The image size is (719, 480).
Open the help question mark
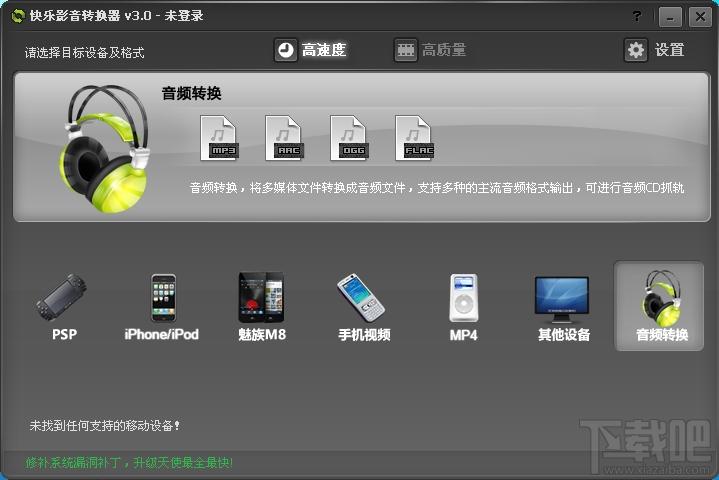pyautogui.click(x=636, y=17)
